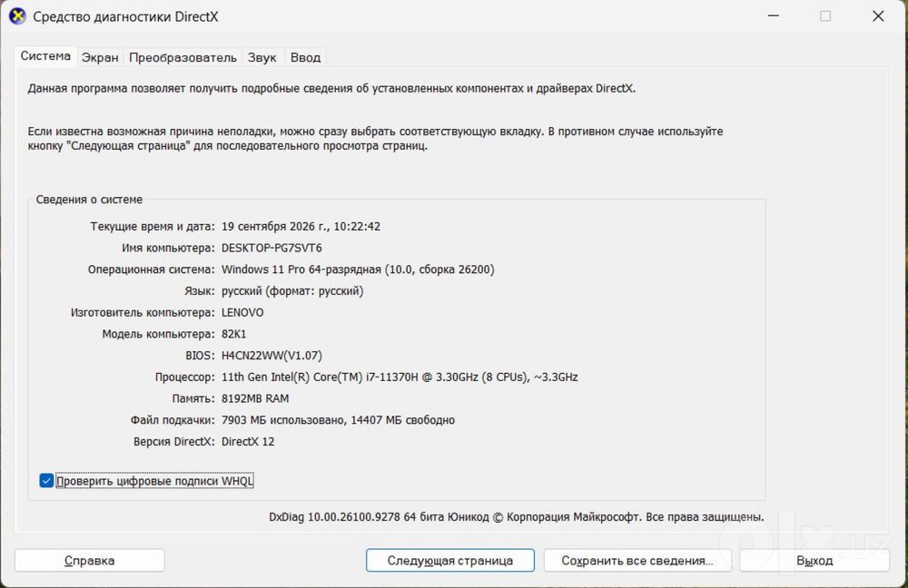Click the Сведения о системе group label

coord(89,199)
